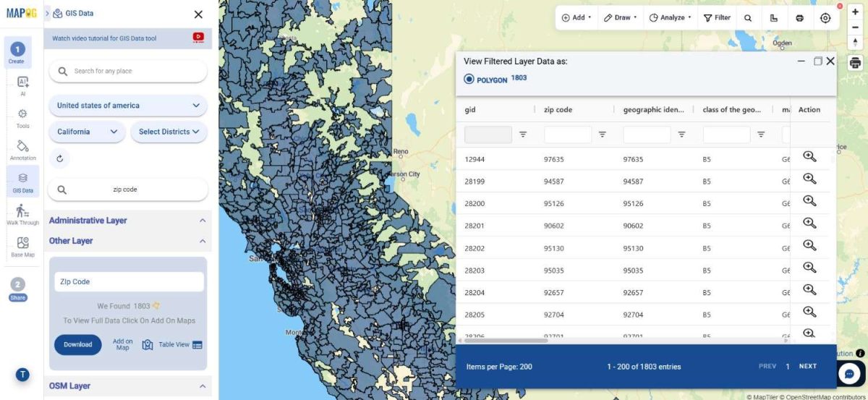
Task: Maximize the Filtered Layer Data panel
Action: pyautogui.click(x=817, y=61)
